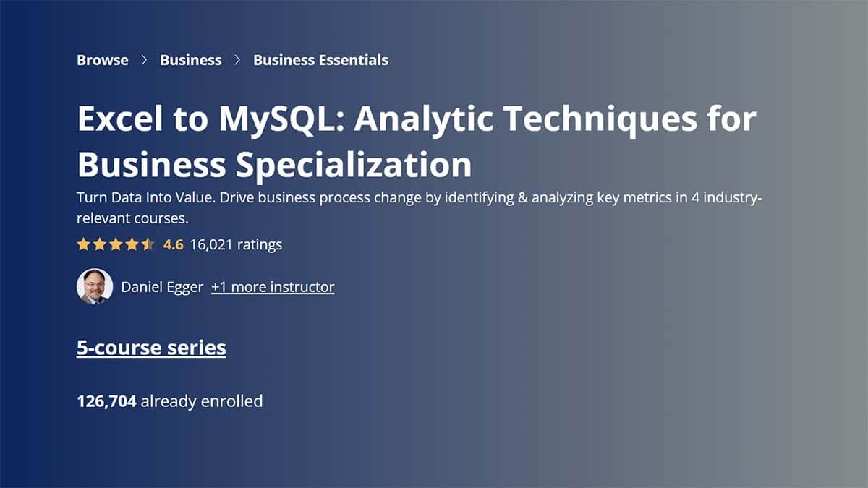The width and height of the screenshot is (868, 488).
Task: Click the 5-course series underlined heading
Action: pos(151,348)
